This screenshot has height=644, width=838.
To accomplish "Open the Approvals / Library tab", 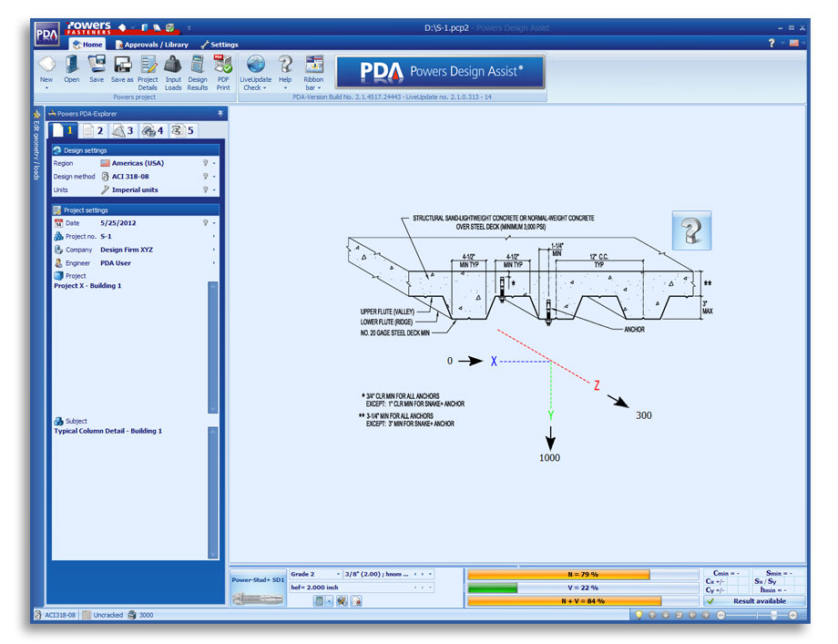I will click(x=152, y=45).
